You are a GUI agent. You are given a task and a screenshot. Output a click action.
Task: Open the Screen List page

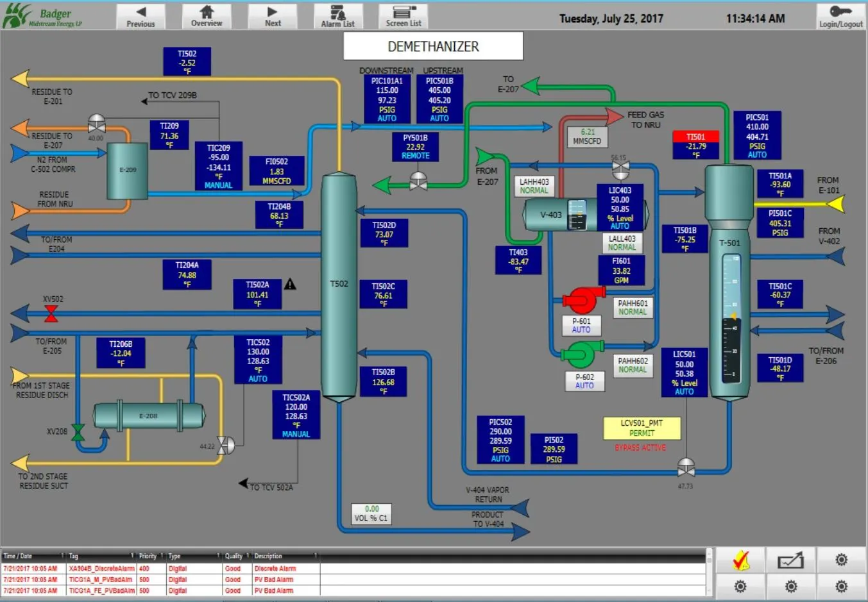404,16
